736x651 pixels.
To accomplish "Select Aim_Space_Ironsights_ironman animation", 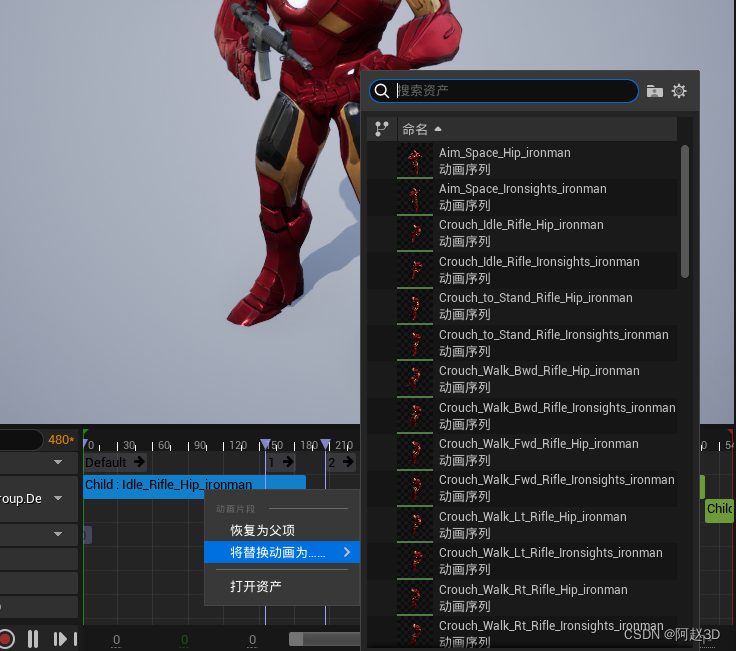I will 522,197.
